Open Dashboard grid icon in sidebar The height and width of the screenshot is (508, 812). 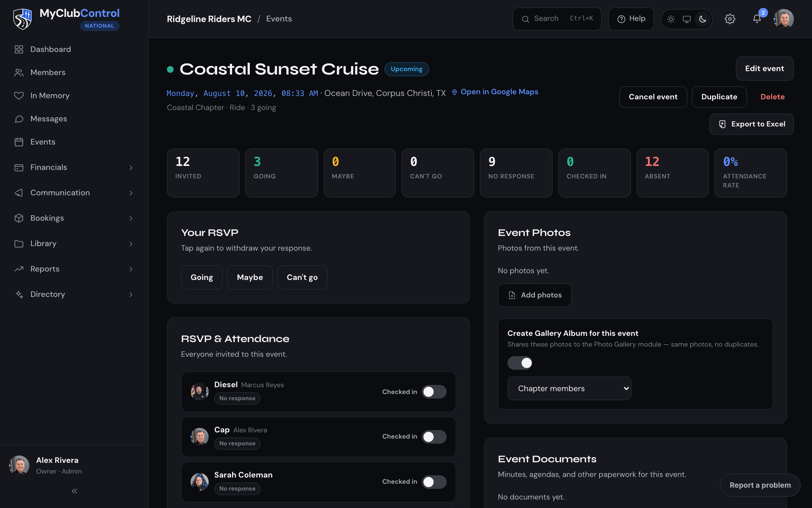19,49
